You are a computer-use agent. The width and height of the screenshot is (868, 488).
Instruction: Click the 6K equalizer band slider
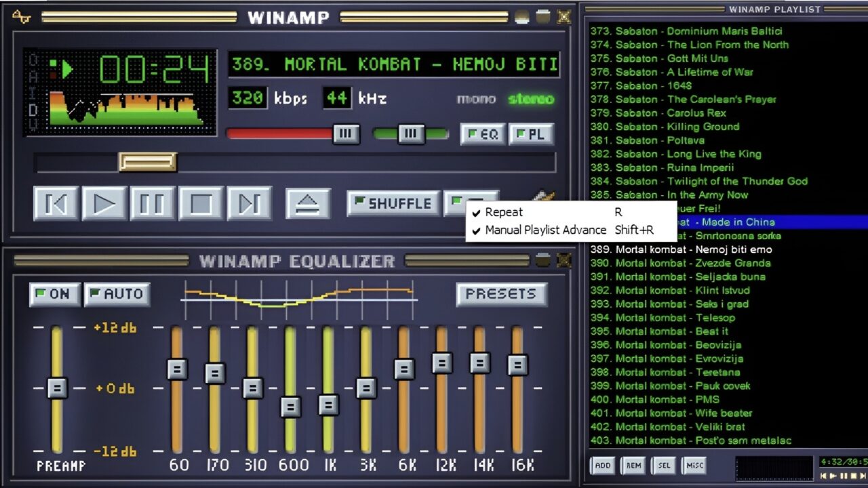pos(404,369)
